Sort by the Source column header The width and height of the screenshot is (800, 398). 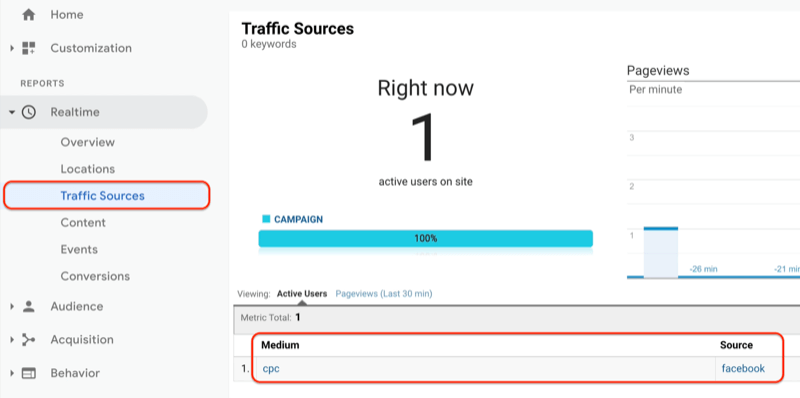coord(736,345)
